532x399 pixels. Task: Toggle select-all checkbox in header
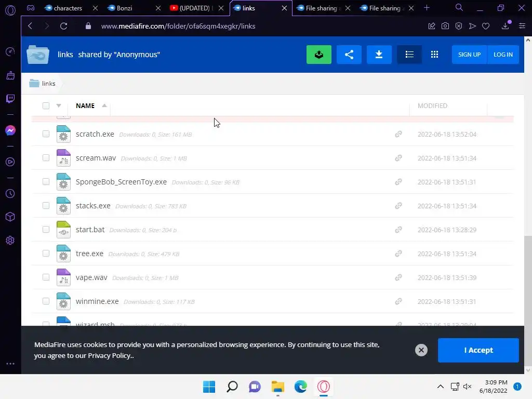pos(46,105)
